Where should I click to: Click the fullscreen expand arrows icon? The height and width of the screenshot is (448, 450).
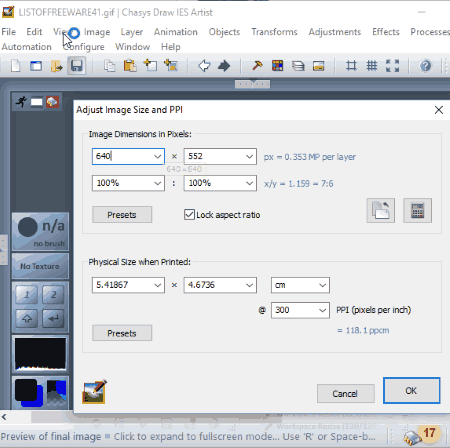(x=392, y=66)
